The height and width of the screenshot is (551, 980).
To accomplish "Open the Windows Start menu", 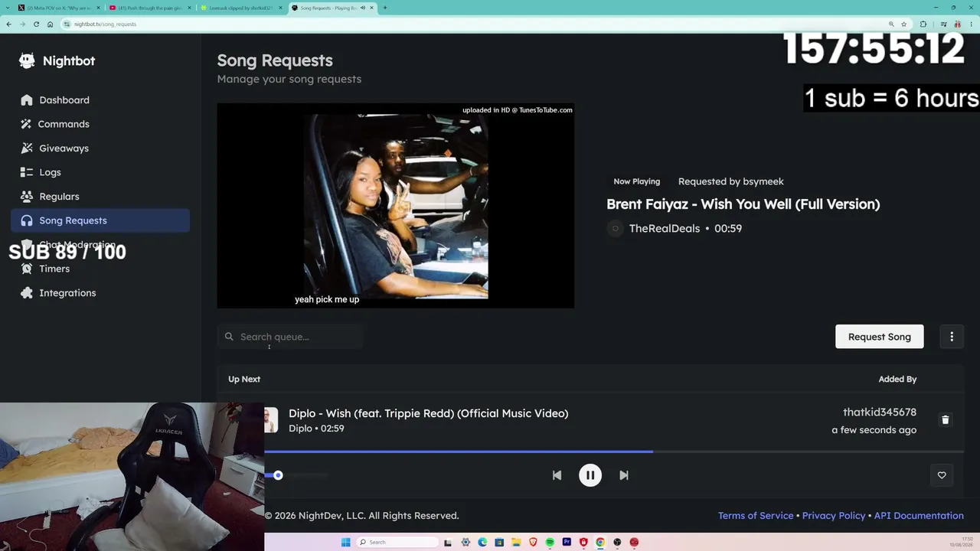I will coord(345,542).
